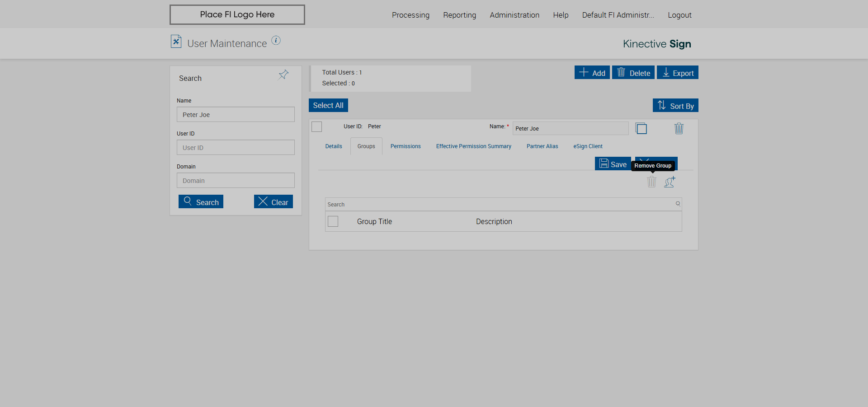This screenshot has height=407, width=868.
Task: Open the Processing menu
Action: coord(410,15)
